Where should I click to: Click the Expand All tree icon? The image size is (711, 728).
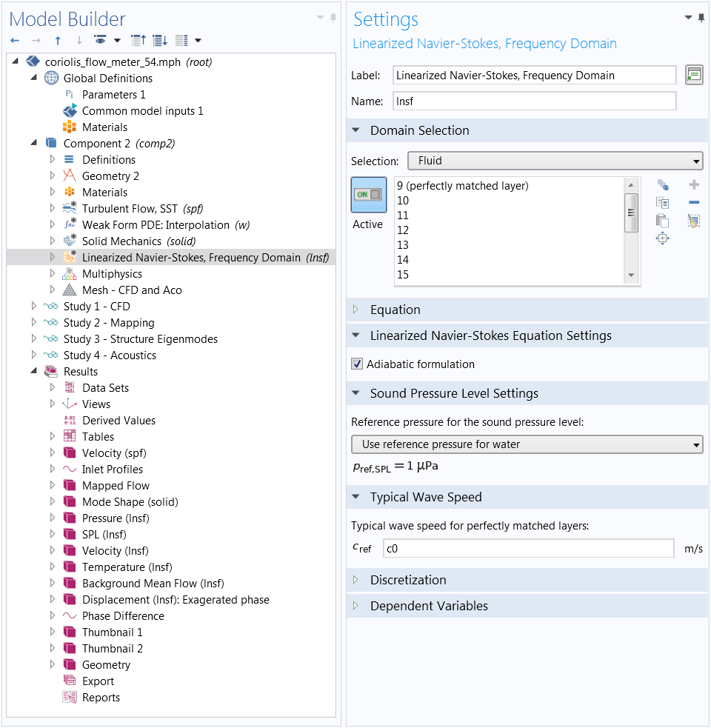(x=159, y=41)
